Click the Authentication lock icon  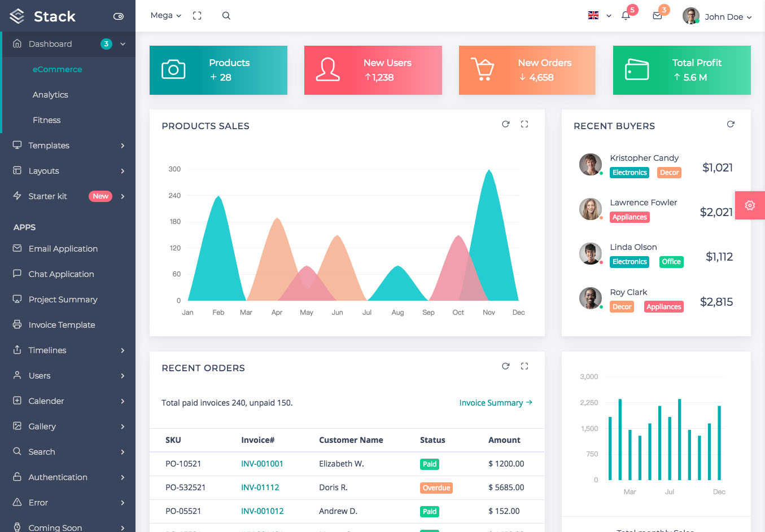coord(17,477)
